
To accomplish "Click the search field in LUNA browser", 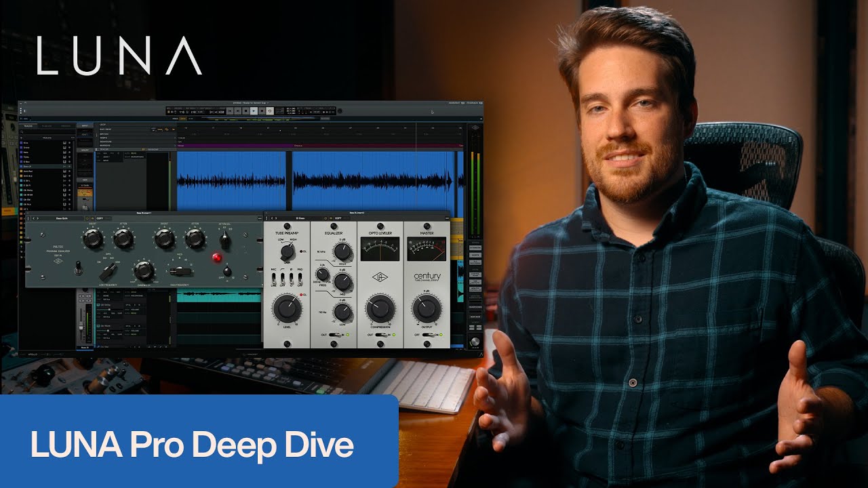I will [47, 132].
